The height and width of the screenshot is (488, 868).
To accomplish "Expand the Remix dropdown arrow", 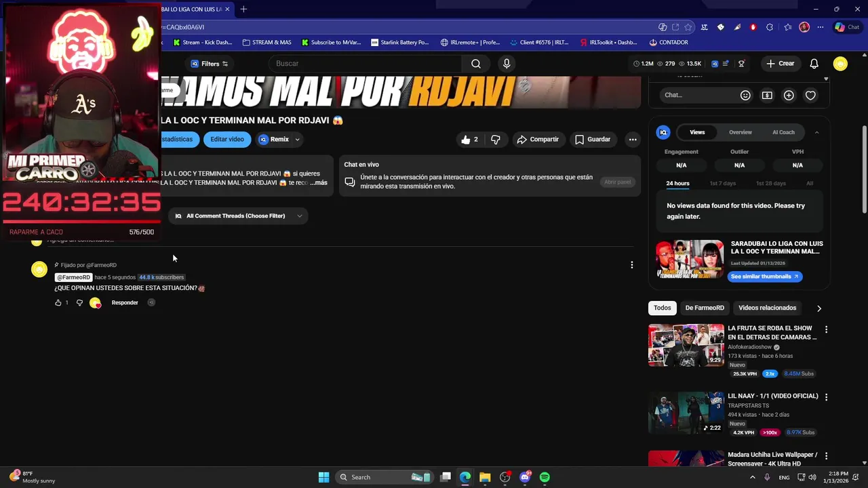I will point(297,140).
